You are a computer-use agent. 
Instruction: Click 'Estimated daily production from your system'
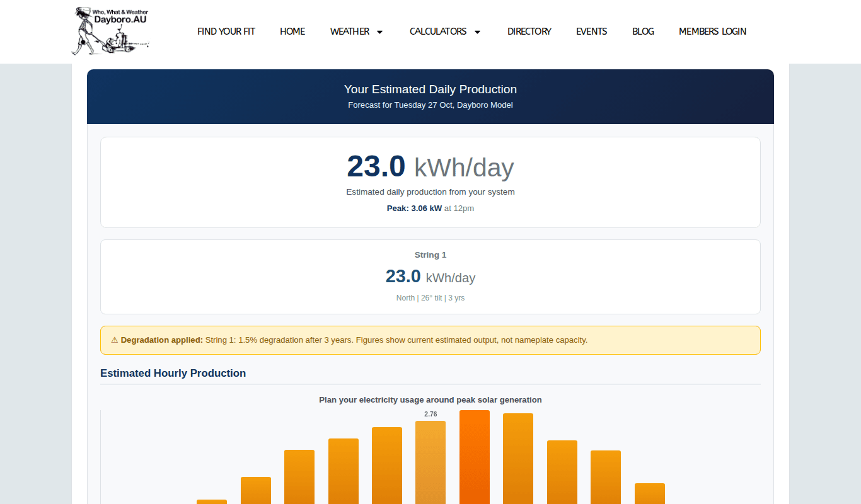point(430,192)
